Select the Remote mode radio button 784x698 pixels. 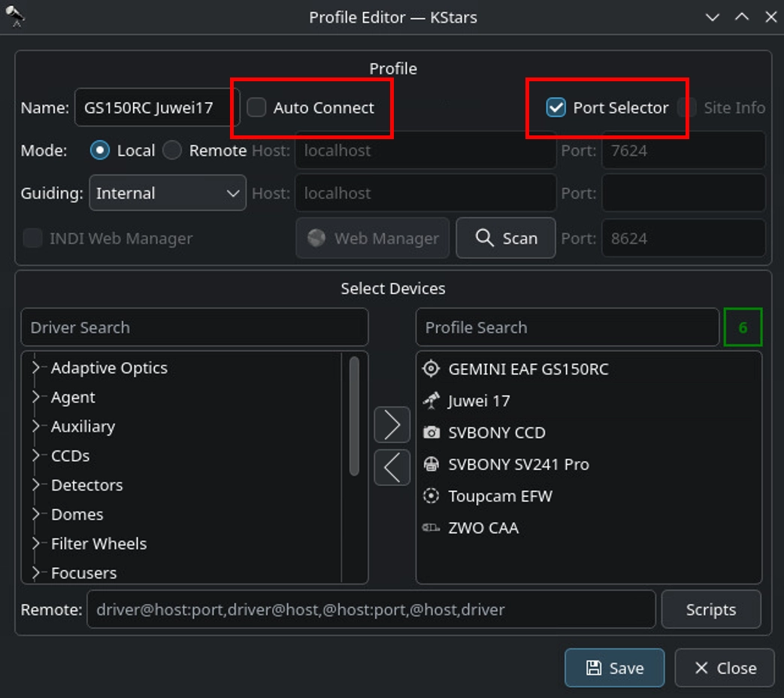click(173, 150)
